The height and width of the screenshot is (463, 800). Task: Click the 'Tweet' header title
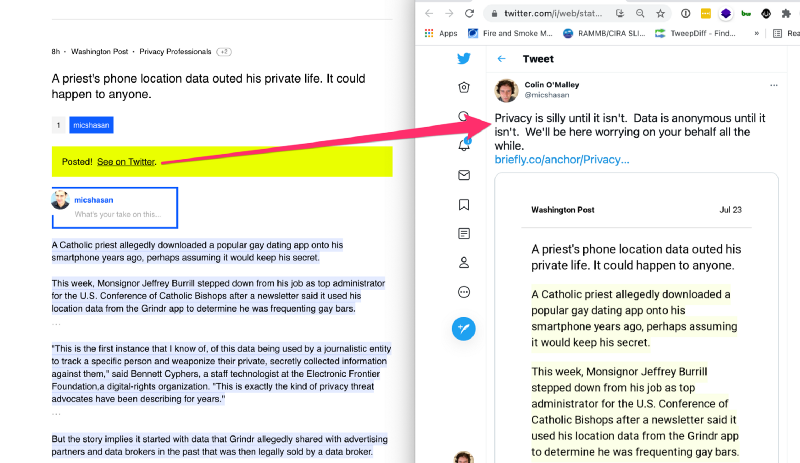pos(538,59)
